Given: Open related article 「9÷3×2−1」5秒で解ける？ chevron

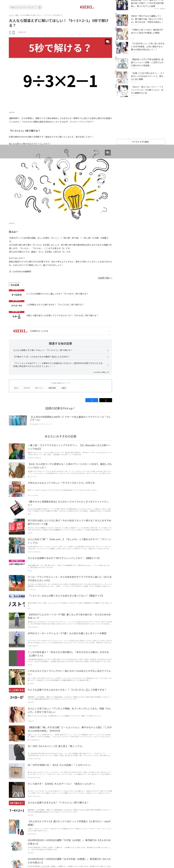Looking at the screenshot, I should tap(108, 350).
